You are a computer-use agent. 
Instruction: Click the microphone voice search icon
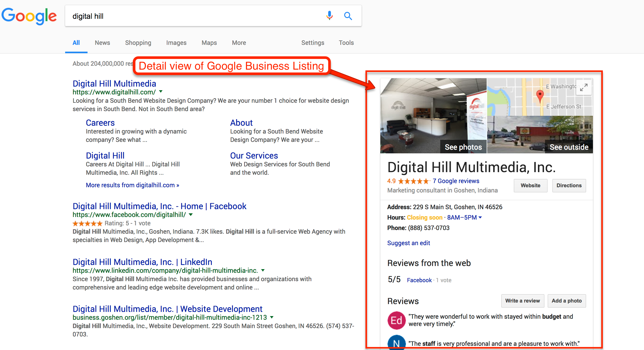point(329,16)
